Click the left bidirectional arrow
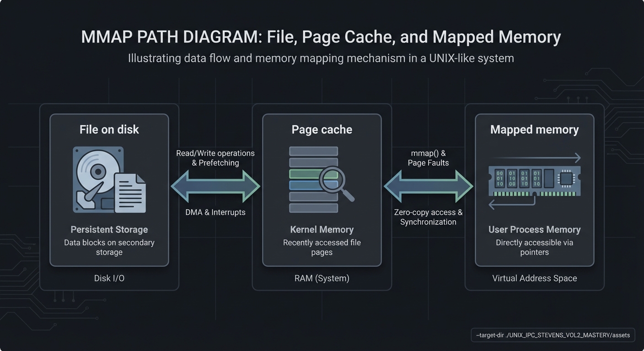The height and width of the screenshot is (351, 644). 215,186
